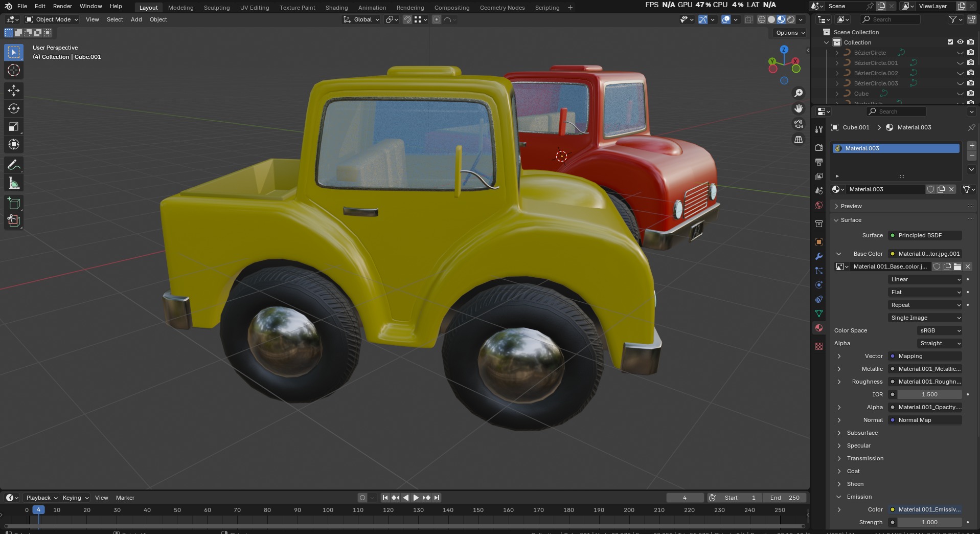The width and height of the screenshot is (980, 534).
Task: Open the sRGB Color Space dropdown
Action: tap(940, 330)
